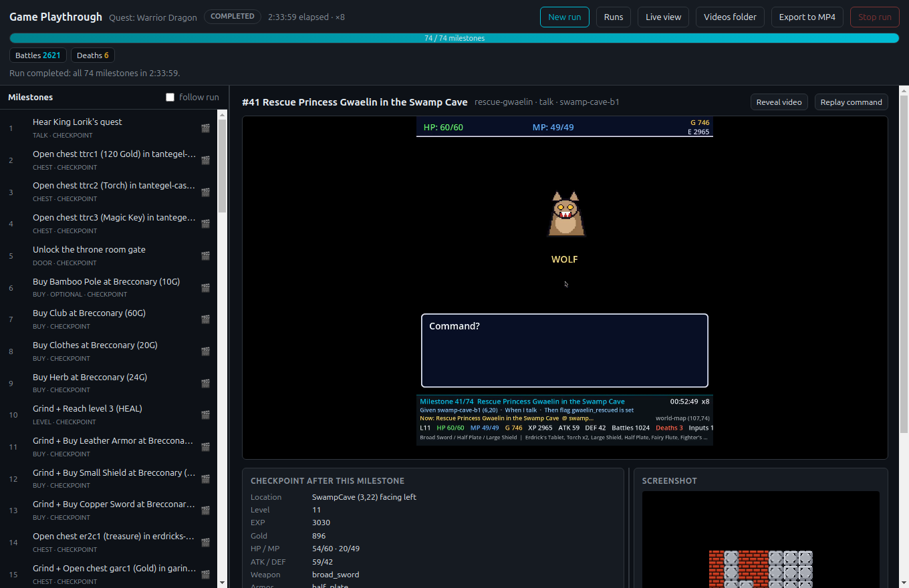Open clip icon for Buy Clothes at Brecconary
The height and width of the screenshot is (588, 909).
point(205,351)
